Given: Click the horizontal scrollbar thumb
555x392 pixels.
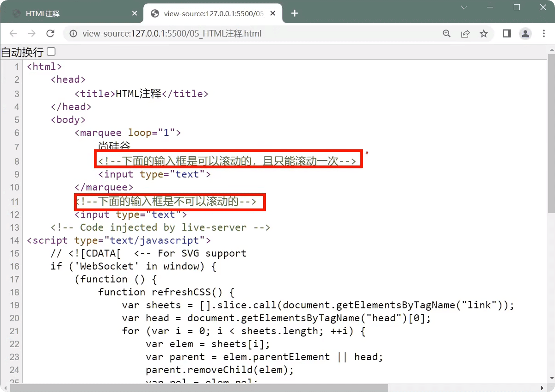Looking at the screenshot, I should pos(199,388).
